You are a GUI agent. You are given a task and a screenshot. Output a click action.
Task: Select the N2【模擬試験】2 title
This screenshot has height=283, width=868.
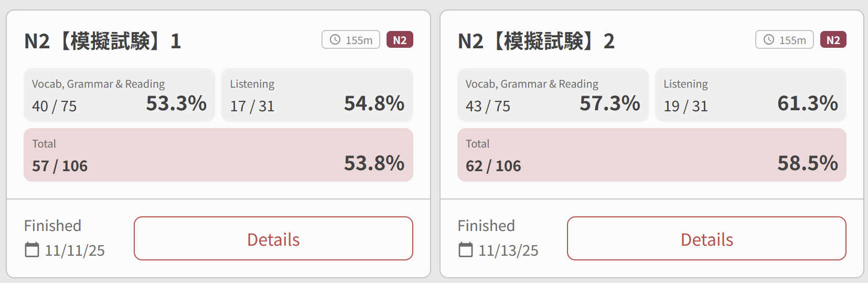(x=536, y=41)
